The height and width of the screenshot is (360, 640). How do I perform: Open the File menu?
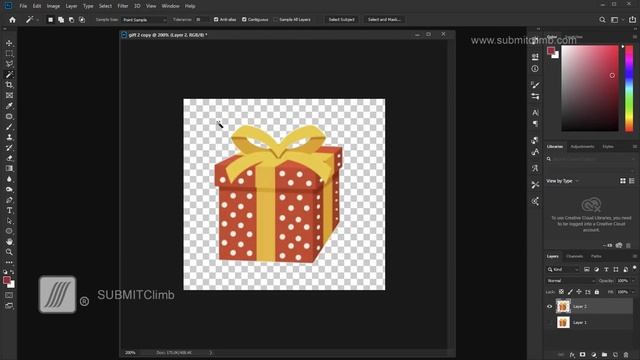tap(23, 6)
